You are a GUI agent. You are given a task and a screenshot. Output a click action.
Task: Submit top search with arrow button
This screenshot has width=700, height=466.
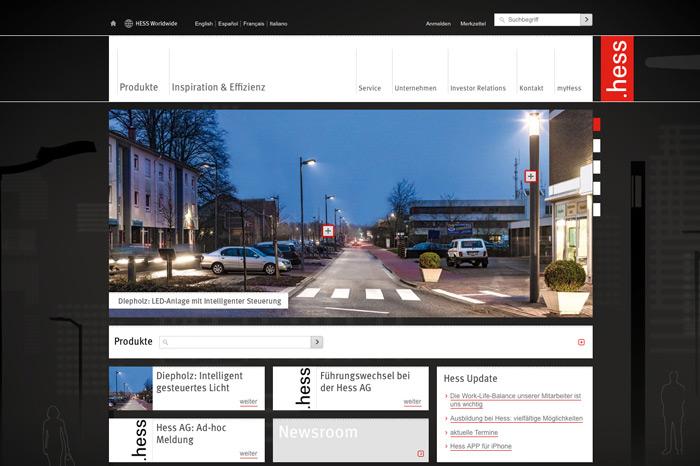586,20
